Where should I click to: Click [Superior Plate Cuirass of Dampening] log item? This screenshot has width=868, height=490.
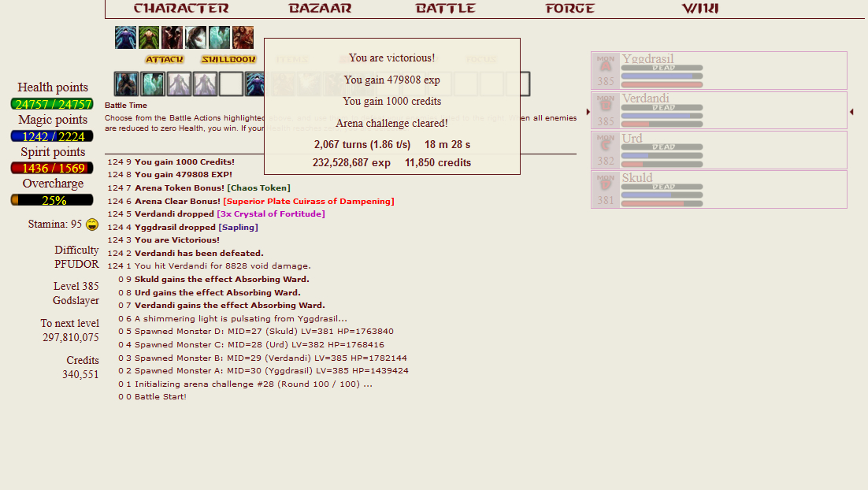click(309, 201)
